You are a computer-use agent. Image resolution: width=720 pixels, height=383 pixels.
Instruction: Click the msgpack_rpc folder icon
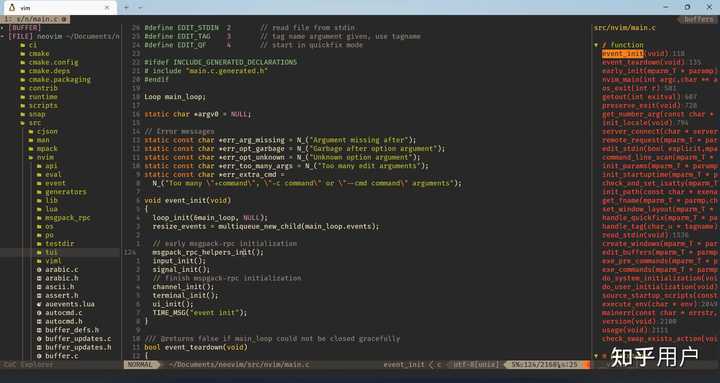tap(39, 218)
